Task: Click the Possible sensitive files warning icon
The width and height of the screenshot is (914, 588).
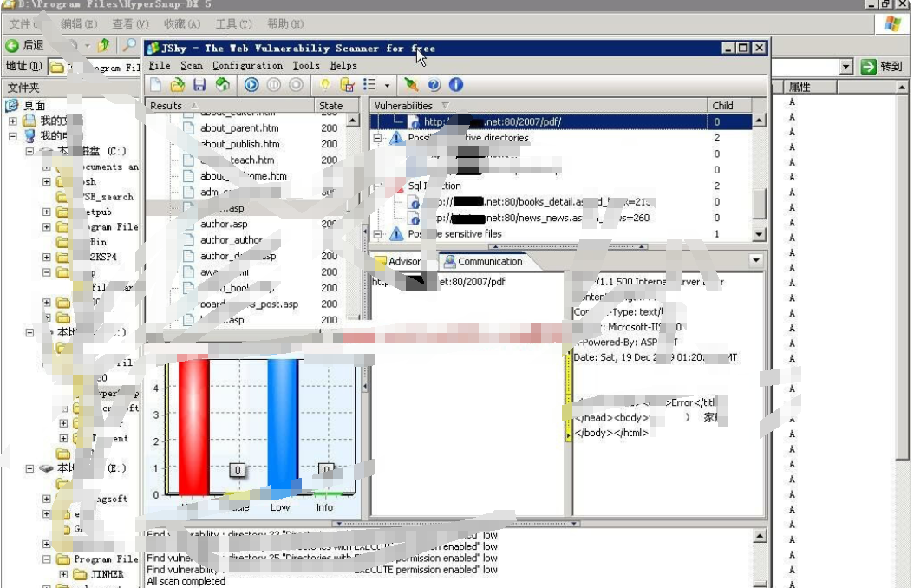Action: point(396,234)
